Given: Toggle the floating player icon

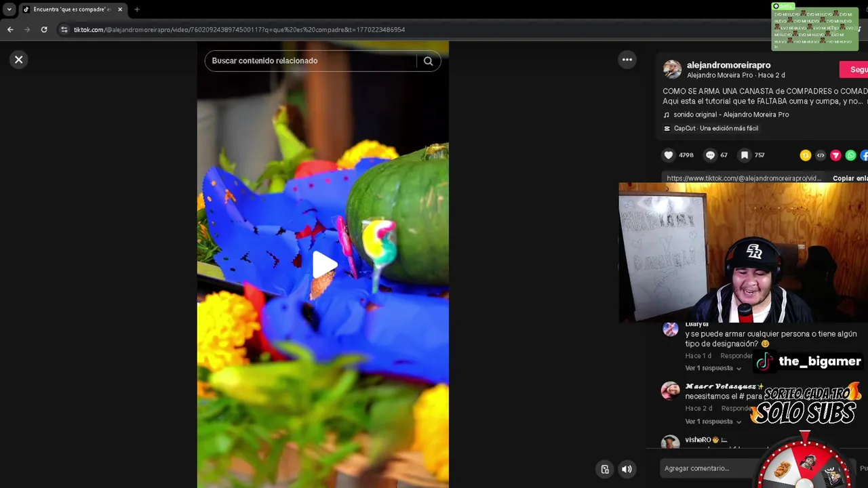Looking at the screenshot, I should point(605,469).
